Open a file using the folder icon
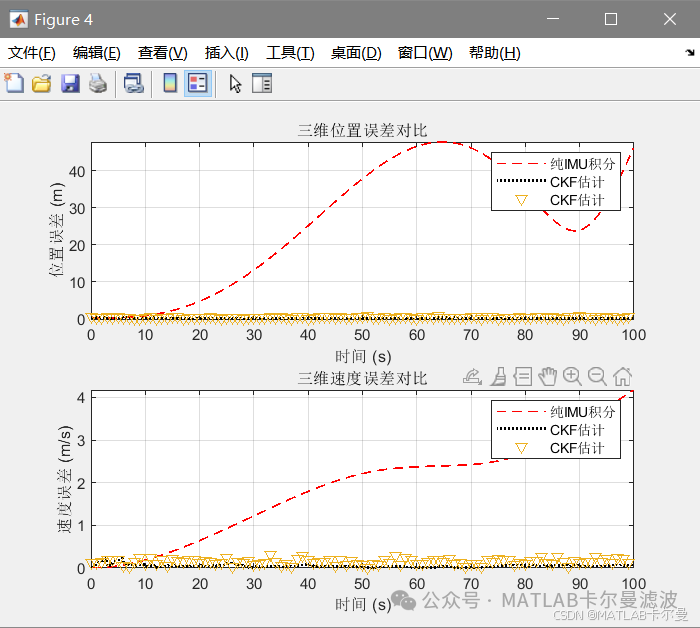The image size is (700, 628). [42, 83]
